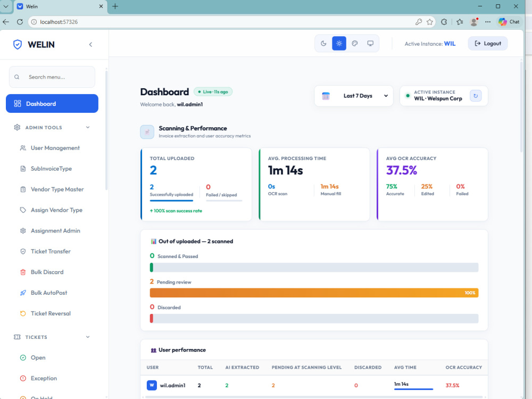Image resolution: width=532 pixels, height=399 pixels.
Task: Click the Assign Vendor Type tag icon
Action: [23, 210]
